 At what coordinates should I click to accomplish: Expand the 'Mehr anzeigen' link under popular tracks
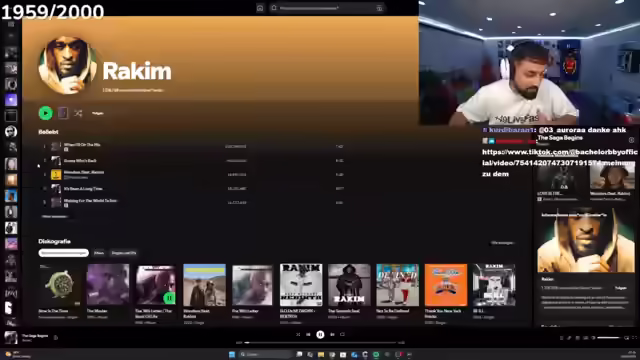pyautogui.click(x=54, y=217)
